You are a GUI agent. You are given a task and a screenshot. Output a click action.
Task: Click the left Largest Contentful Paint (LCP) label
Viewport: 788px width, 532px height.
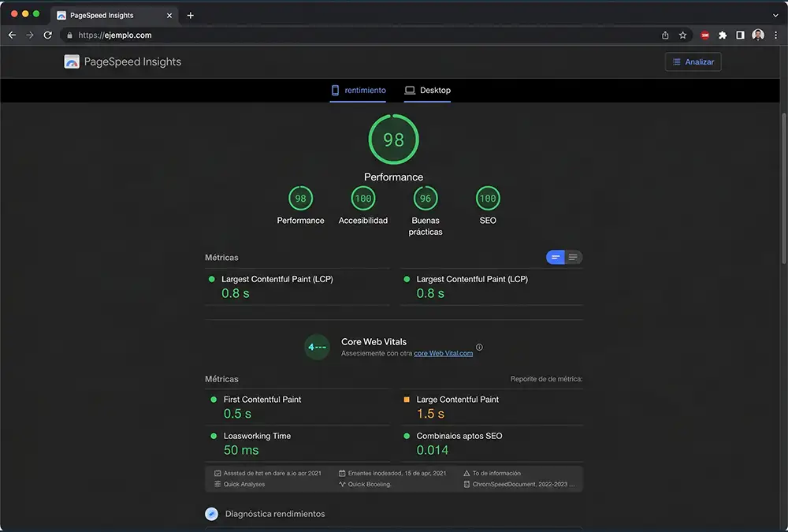(x=277, y=279)
